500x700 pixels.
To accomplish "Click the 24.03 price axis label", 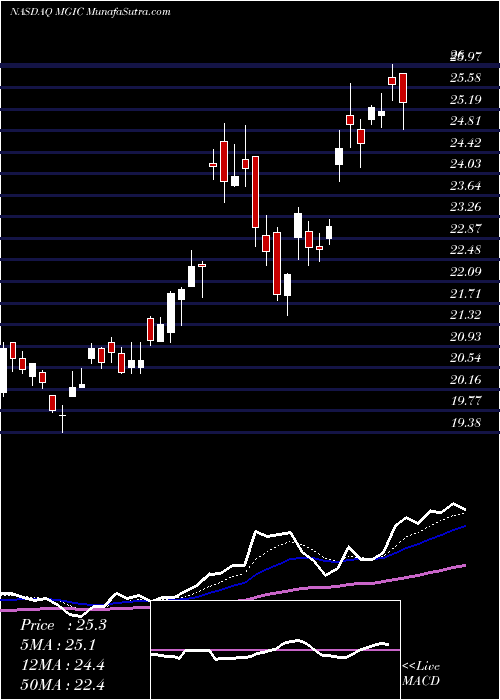I will (x=466, y=164).
